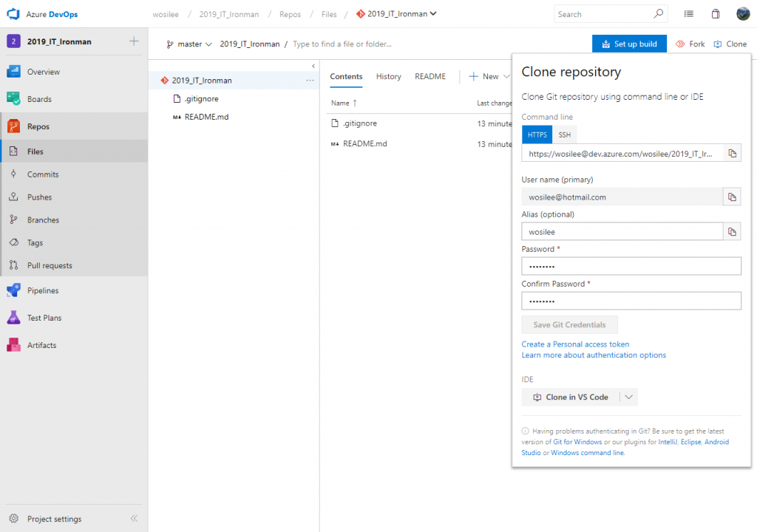Click the search magnifier icon
Screen dimensions: 757x532
[x=658, y=14]
